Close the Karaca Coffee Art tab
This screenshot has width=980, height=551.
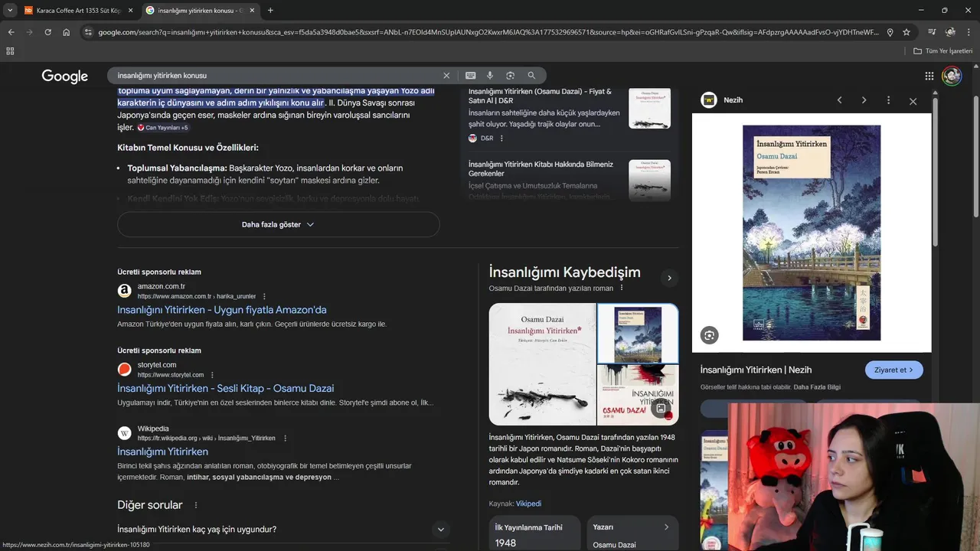(130, 10)
